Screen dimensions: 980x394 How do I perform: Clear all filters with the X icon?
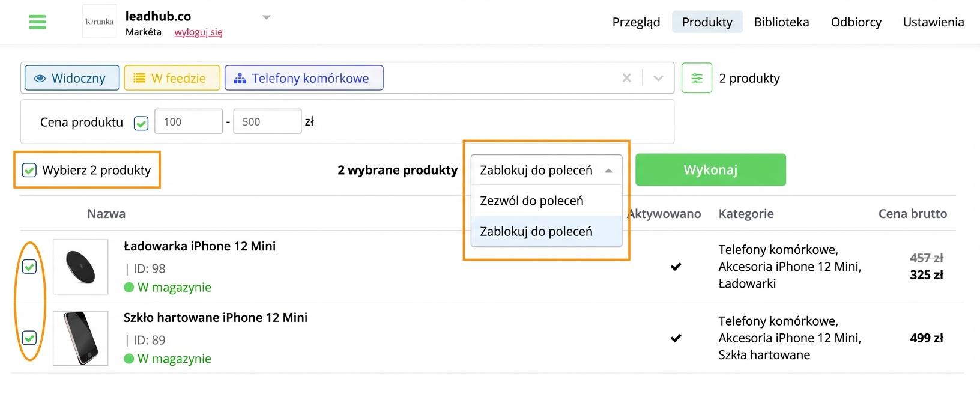626,78
